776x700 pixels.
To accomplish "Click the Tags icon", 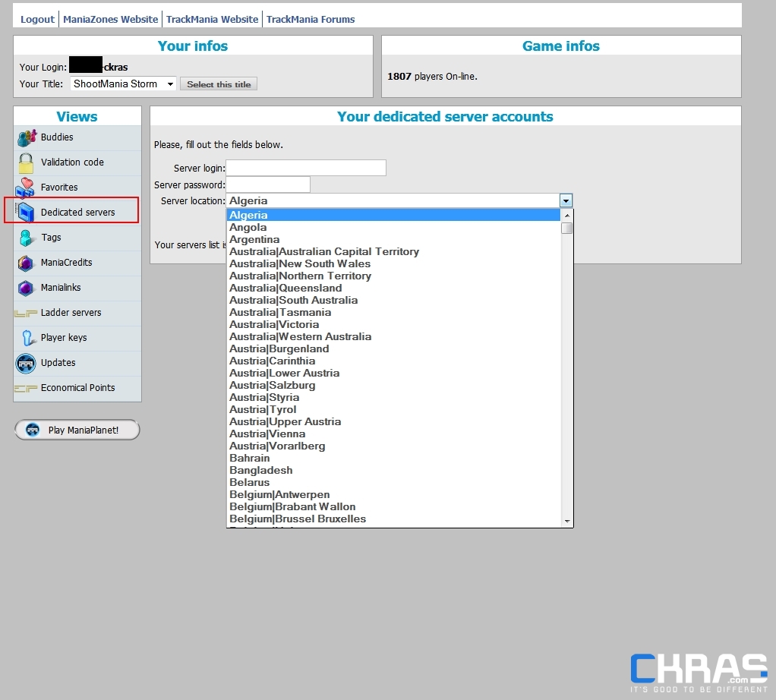I will coord(26,238).
